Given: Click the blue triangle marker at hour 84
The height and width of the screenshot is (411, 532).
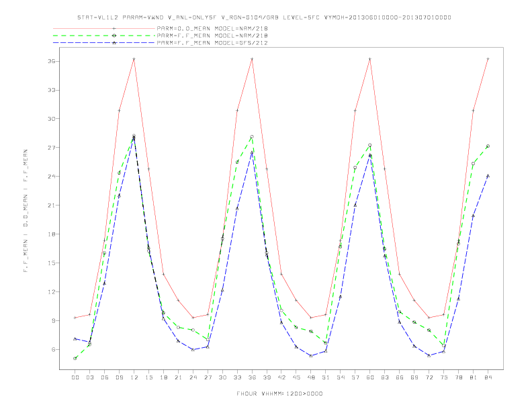Looking at the screenshot, I should coord(488,176).
